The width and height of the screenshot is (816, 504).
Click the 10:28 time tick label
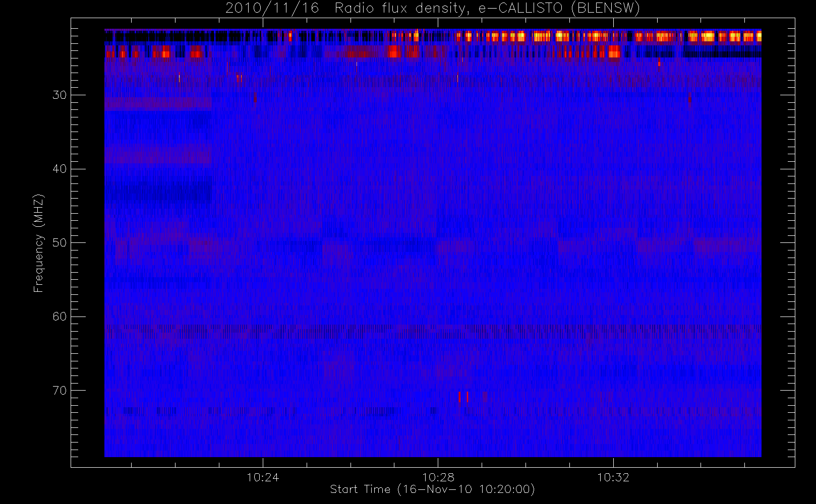tap(438, 477)
